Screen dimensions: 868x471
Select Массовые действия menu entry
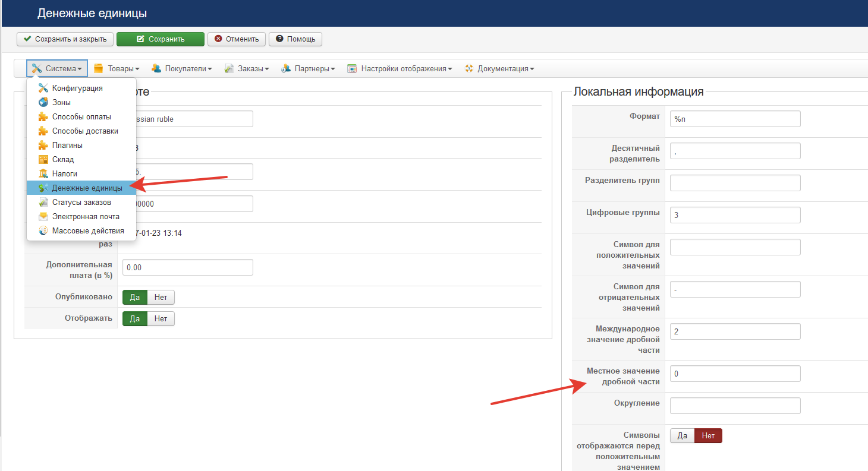point(81,230)
